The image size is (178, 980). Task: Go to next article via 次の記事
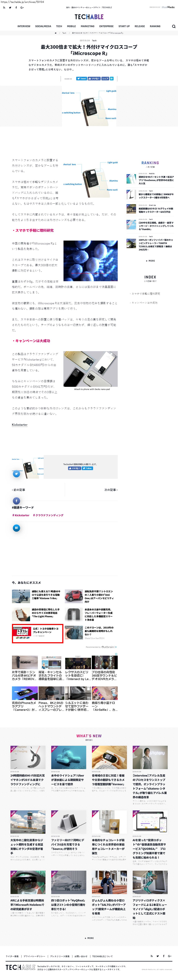[111, 490]
